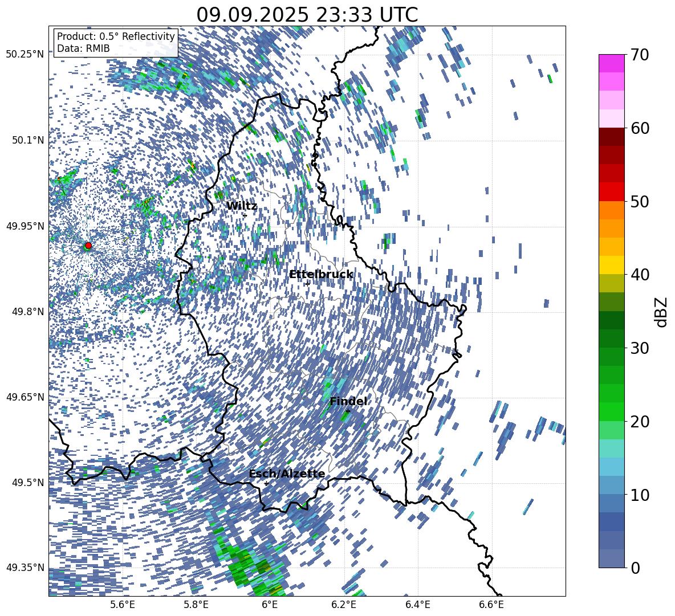Click the Esch/Alzette location cross marker
This screenshot has width=675, height=616.
266,483
